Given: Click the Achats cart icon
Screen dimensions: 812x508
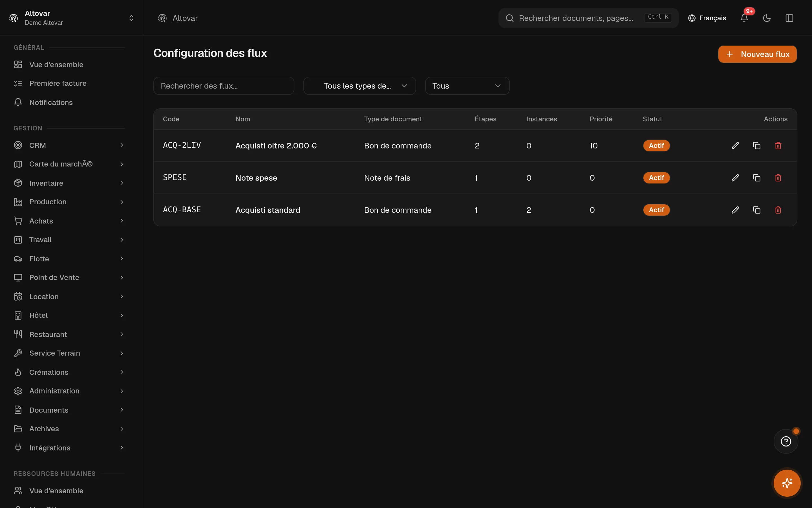Looking at the screenshot, I should tap(18, 221).
